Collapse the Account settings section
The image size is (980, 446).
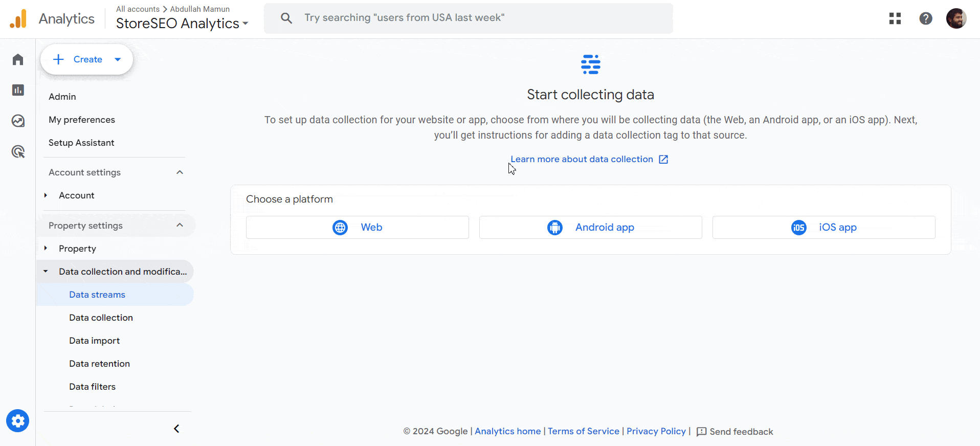pos(179,172)
